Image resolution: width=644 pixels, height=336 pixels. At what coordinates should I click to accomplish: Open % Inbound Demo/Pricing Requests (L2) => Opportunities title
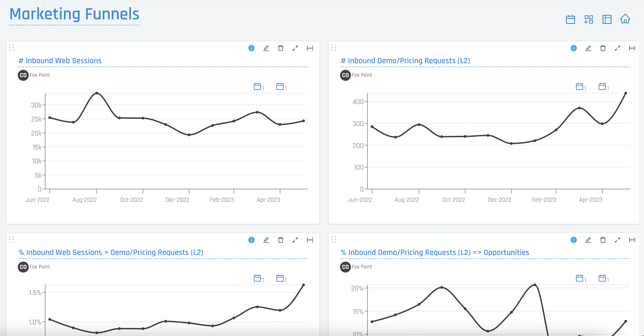point(435,252)
